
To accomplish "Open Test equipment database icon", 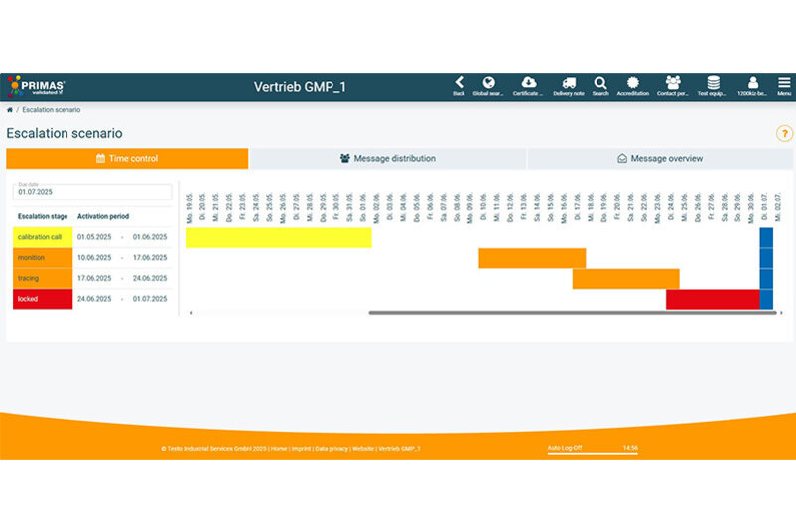I will point(713,83).
